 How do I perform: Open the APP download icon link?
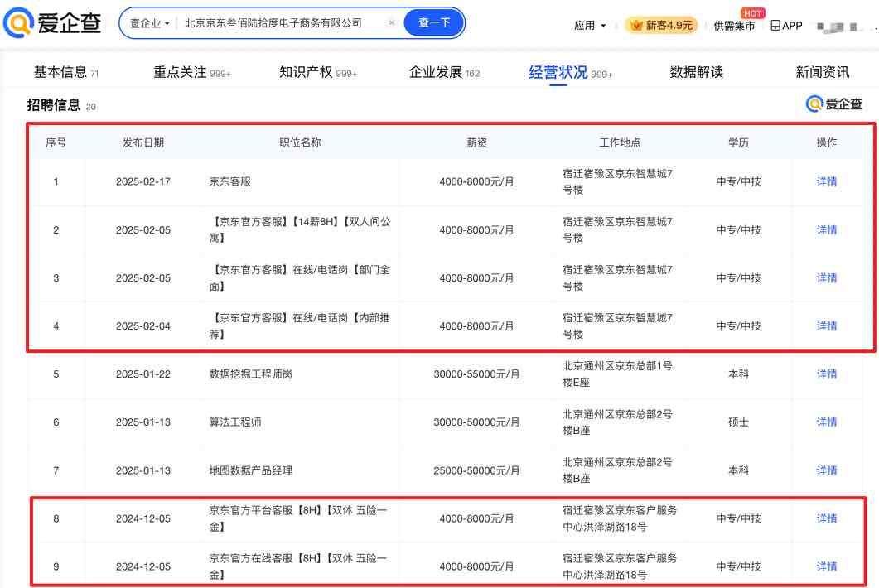(x=786, y=26)
